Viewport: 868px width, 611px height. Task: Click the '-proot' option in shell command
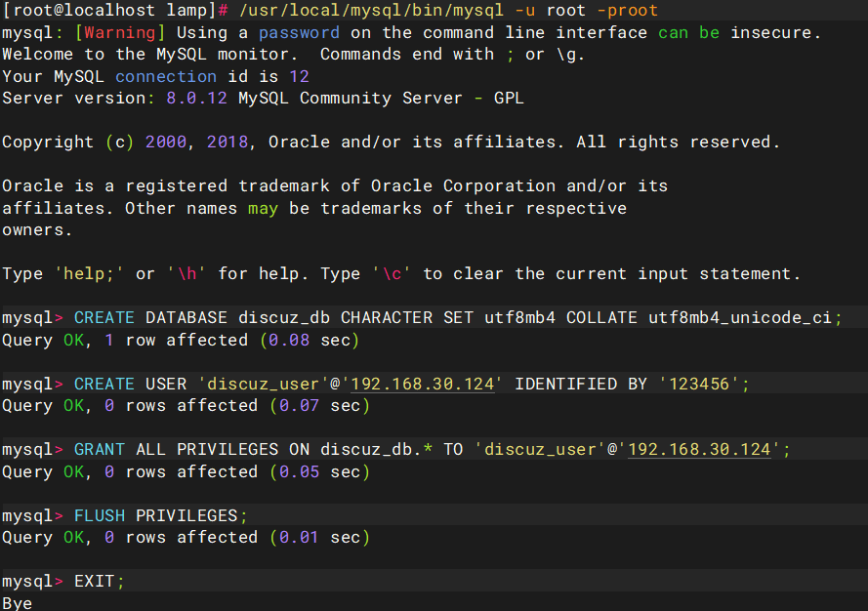tap(627, 10)
